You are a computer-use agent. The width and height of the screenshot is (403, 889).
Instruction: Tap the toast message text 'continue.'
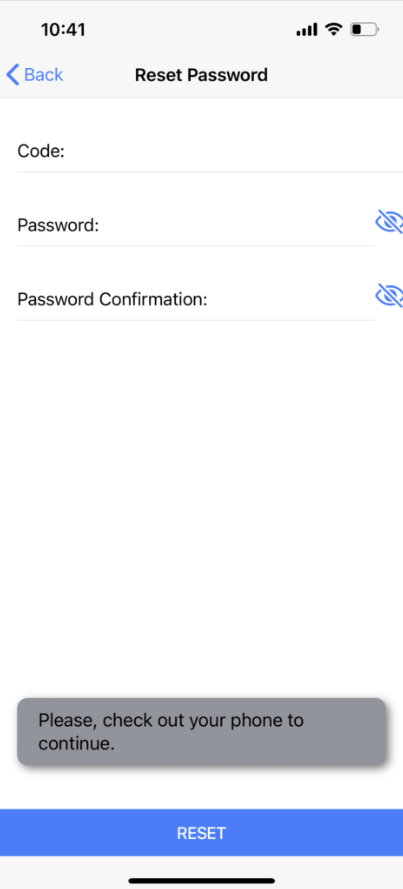point(77,743)
